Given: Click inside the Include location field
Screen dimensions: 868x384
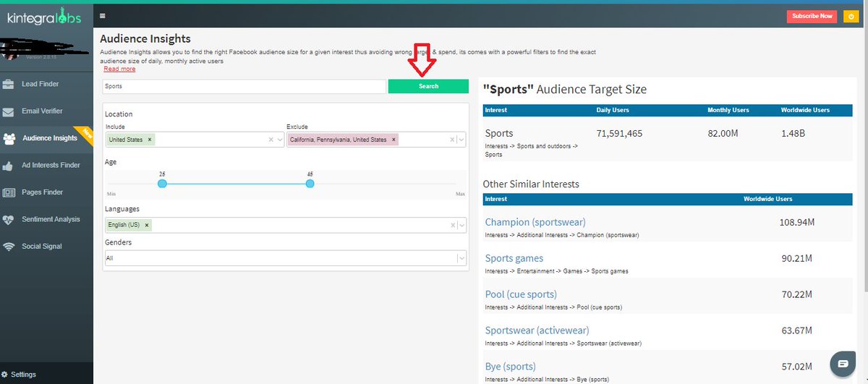Looking at the screenshot, I should pyautogui.click(x=194, y=140).
